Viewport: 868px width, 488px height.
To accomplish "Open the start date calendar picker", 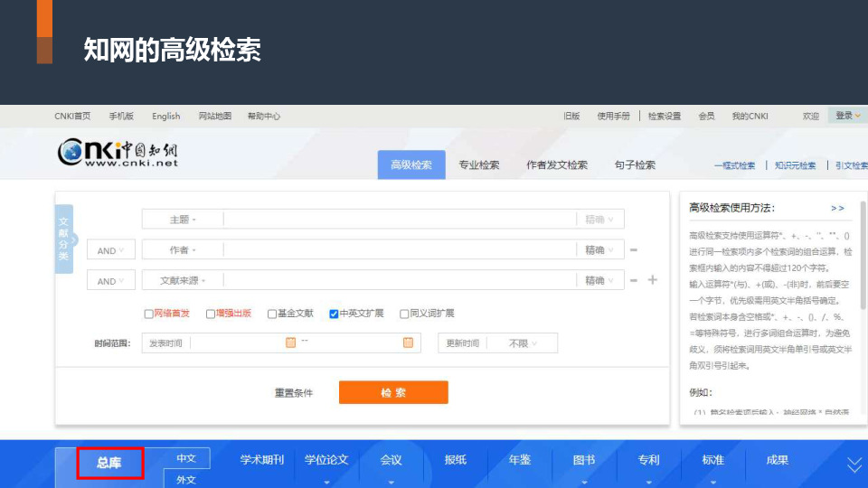I will click(290, 343).
